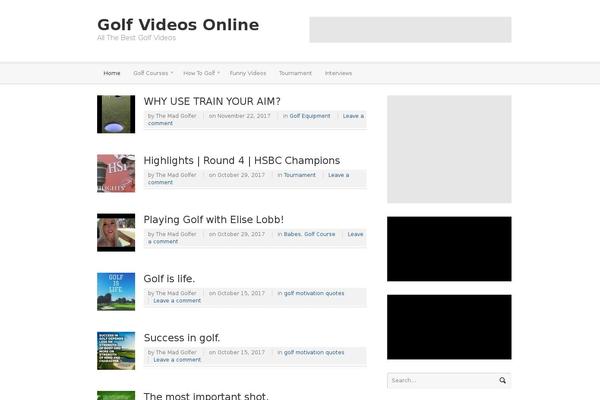
Task: Click the Babes category link
Action: [x=292, y=234]
